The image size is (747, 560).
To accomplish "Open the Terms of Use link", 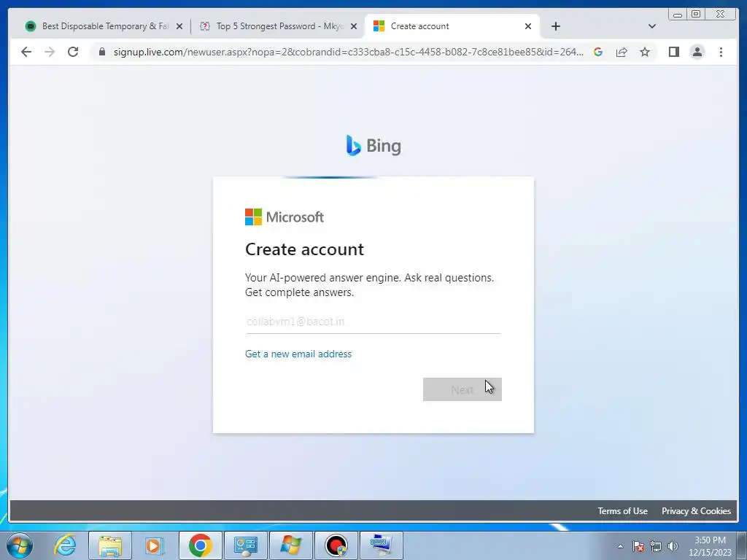I will point(622,511).
